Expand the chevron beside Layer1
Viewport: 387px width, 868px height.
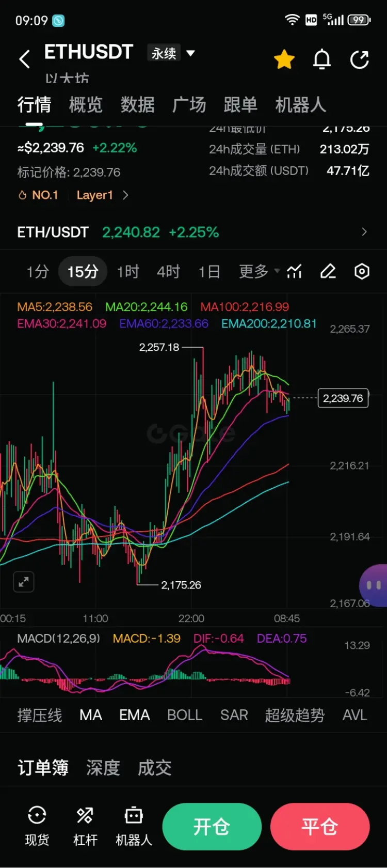(125, 195)
